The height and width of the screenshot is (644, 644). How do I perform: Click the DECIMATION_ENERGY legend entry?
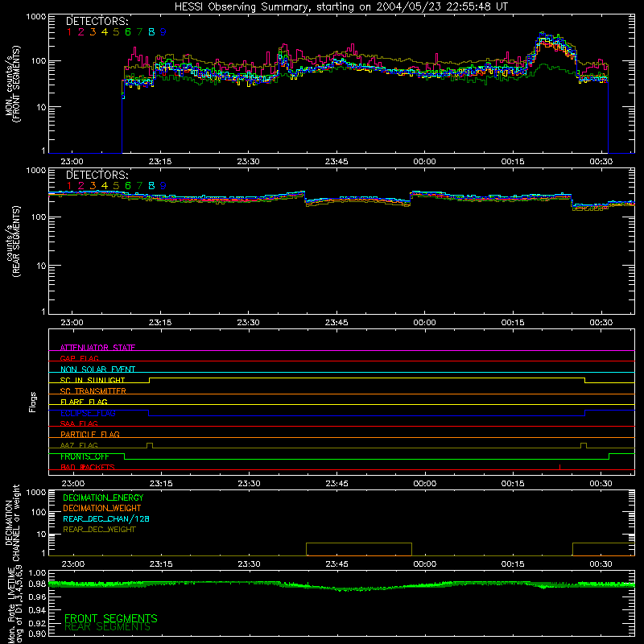[x=103, y=497]
